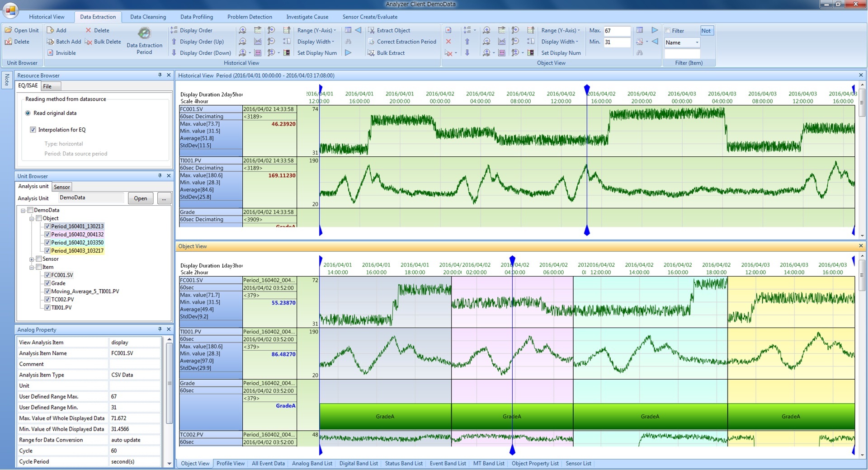Click the Open button beside DemoData
This screenshot has height=470, width=868.
140,198
